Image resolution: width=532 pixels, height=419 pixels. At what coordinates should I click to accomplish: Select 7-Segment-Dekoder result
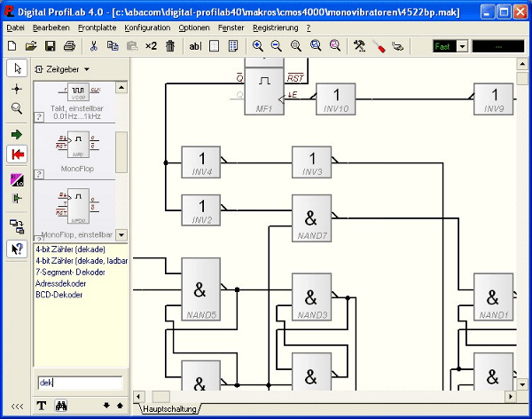70,273
